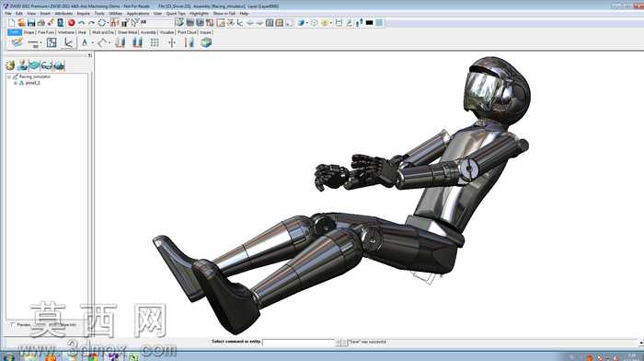Open the Edit menu

19,14
